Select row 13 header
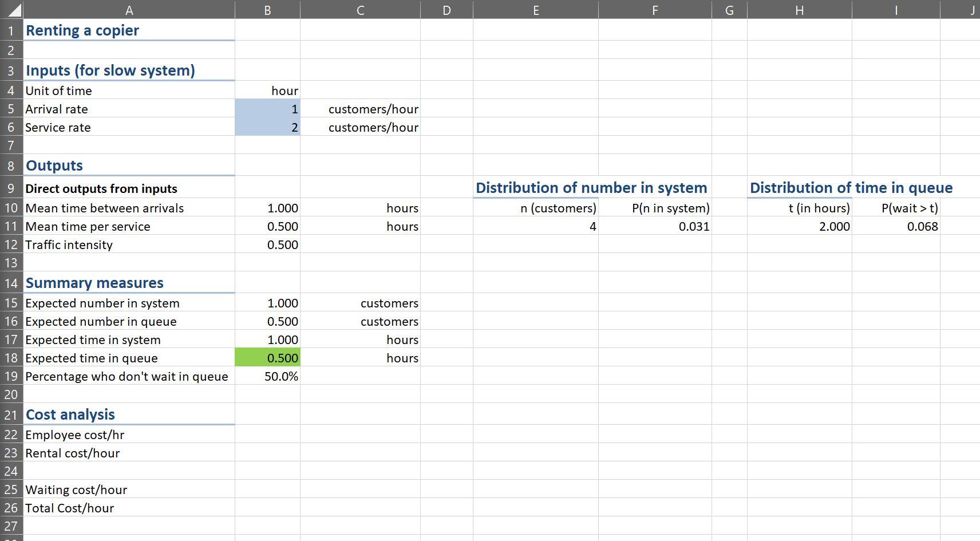This screenshot has width=980, height=541. click(11, 263)
